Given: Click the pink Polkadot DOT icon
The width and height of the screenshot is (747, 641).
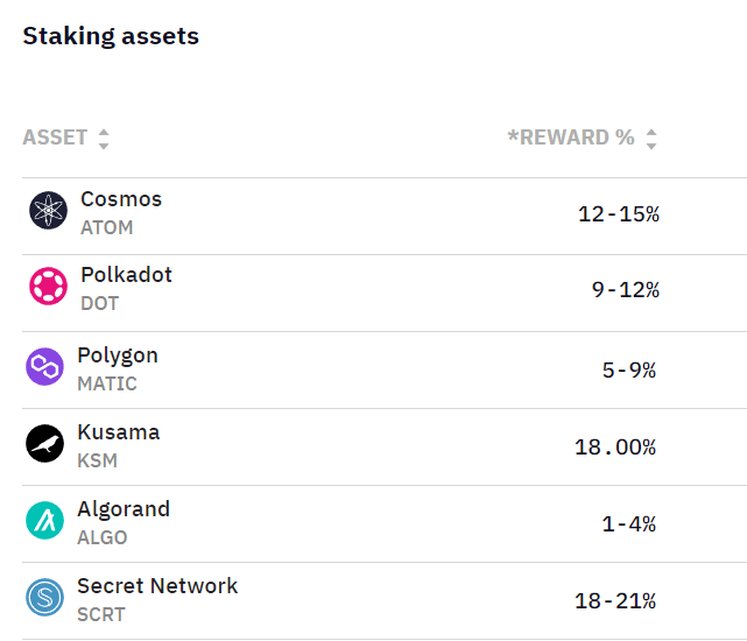Looking at the screenshot, I should [x=48, y=286].
